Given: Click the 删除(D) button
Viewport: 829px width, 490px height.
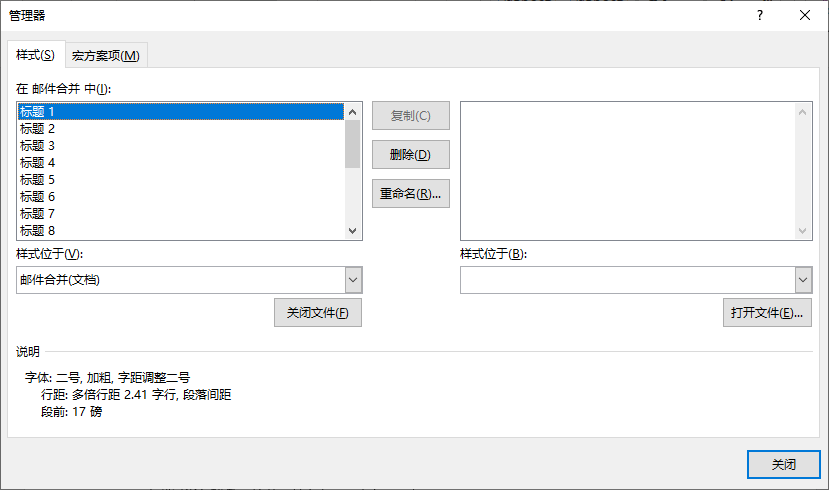Looking at the screenshot, I should click(x=411, y=154).
